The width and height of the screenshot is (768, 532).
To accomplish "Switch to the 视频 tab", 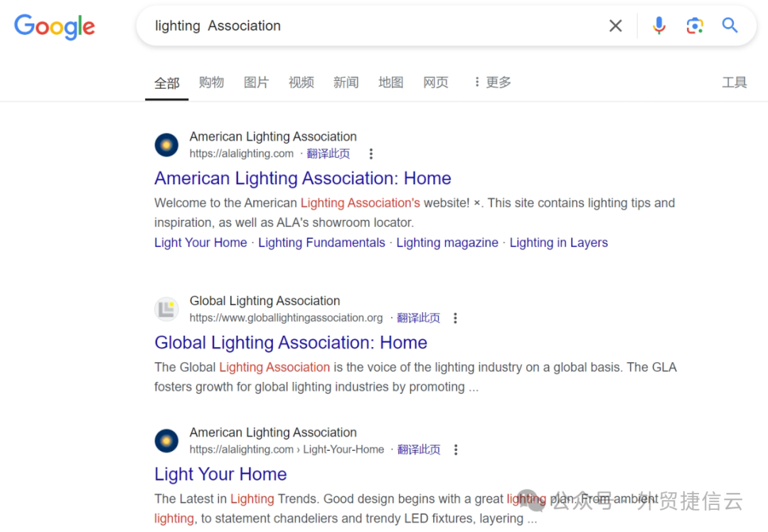I will 302,83.
